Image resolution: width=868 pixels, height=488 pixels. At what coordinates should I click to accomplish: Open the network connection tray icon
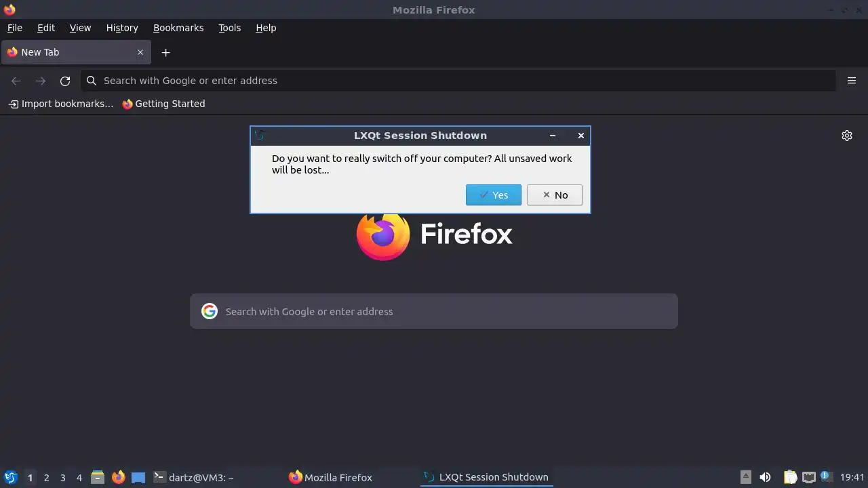pyautogui.click(x=808, y=477)
